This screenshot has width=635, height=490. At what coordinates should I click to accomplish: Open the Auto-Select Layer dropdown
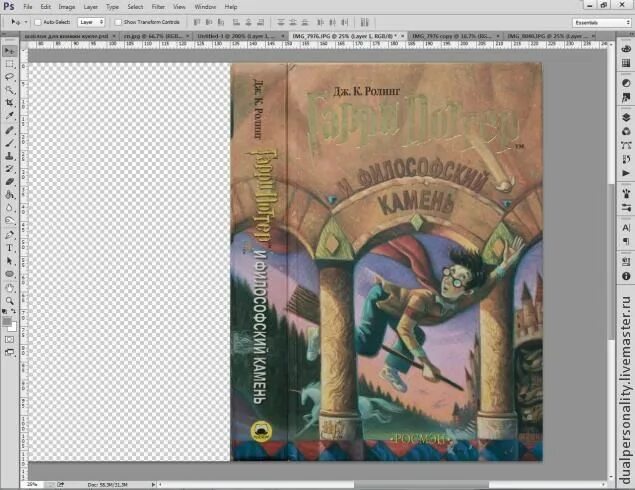[x=91, y=22]
